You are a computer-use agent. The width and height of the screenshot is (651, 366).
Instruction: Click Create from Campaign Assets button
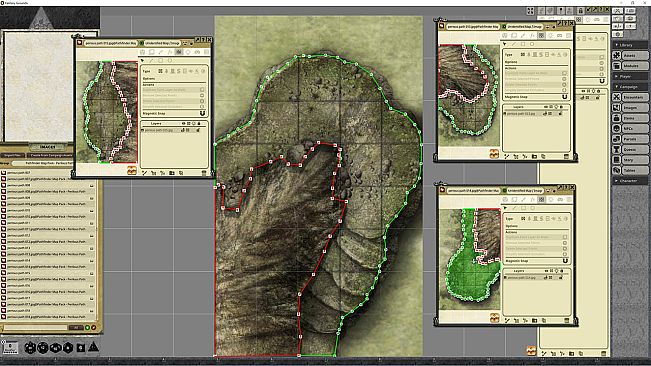(x=50, y=155)
